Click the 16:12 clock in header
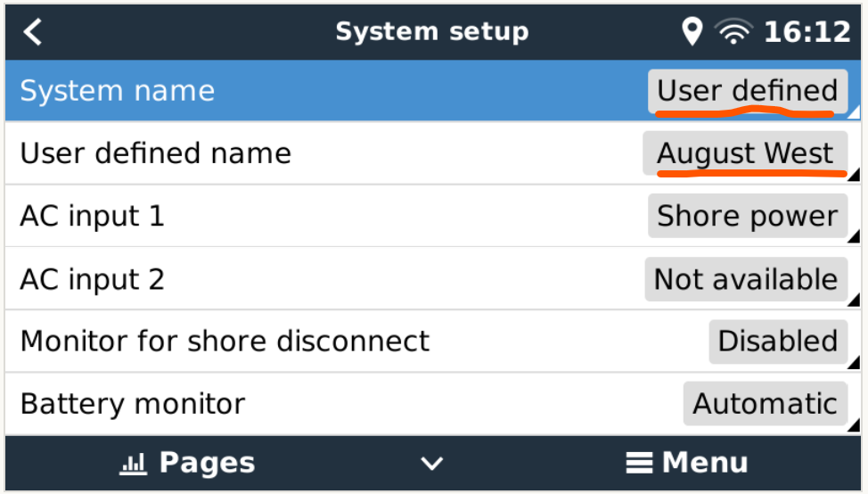This screenshot has height=494, width=868. 807,31
